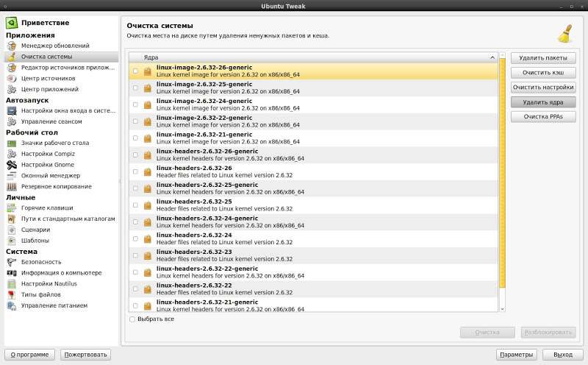Open Параметры button
The image size is (588, 365).
click(517, 355)
